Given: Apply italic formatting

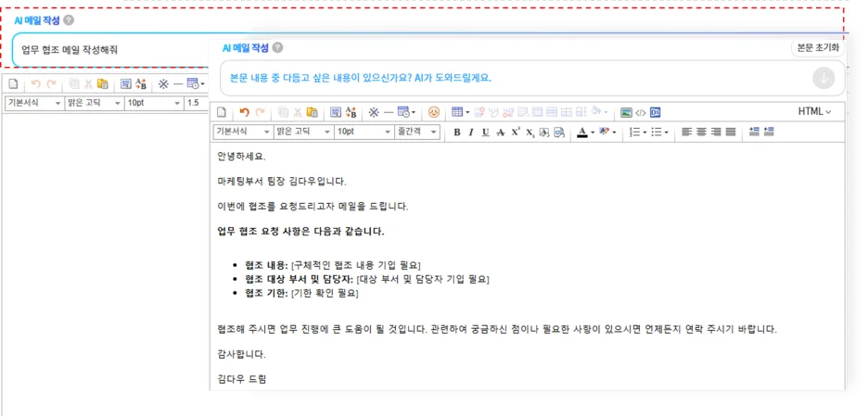Looking at the screenshot, I should coord(471,133).
